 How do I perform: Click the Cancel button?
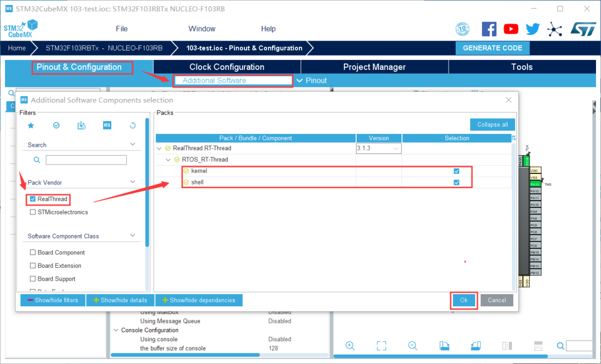pos(497,300)
